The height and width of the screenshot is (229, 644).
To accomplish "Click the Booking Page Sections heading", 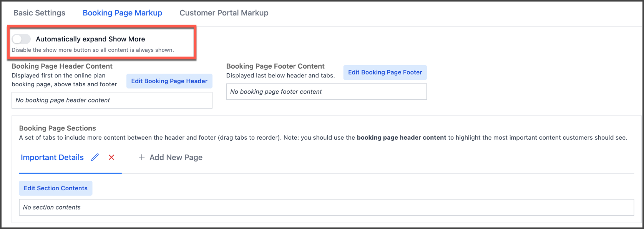I will pyautogui.click(x=58, y=128).
